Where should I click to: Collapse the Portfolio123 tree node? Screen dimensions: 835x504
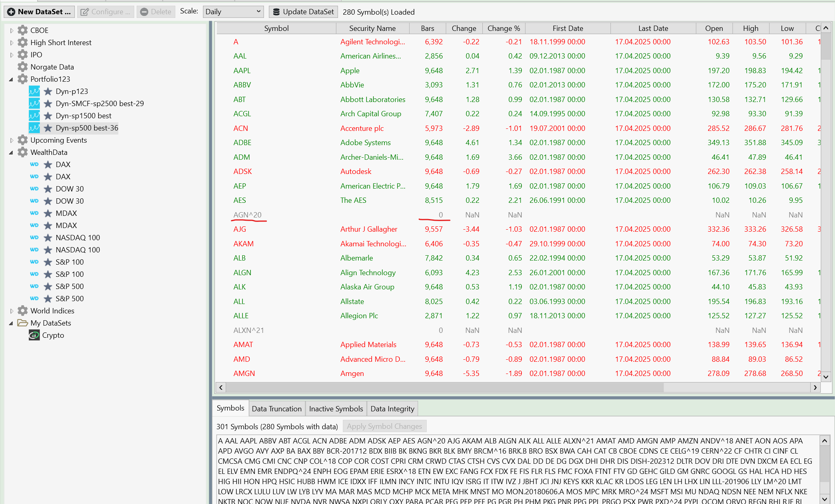coord(11,79)
